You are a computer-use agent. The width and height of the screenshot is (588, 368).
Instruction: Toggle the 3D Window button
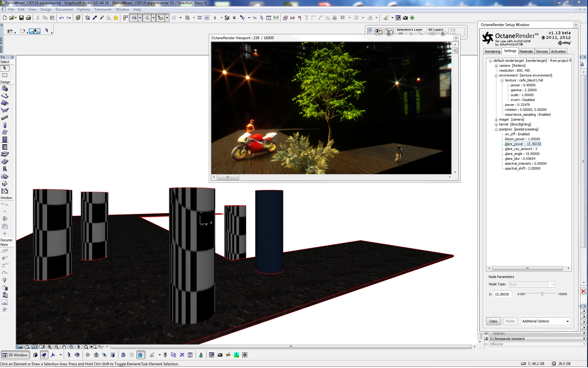pyautogui.click(x=15, y=355)
